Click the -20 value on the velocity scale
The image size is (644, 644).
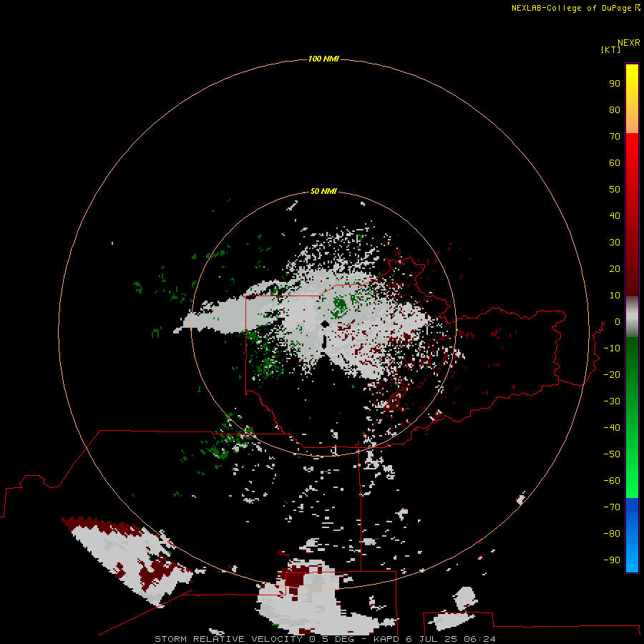pyautogui.click(x=612, y=374)
